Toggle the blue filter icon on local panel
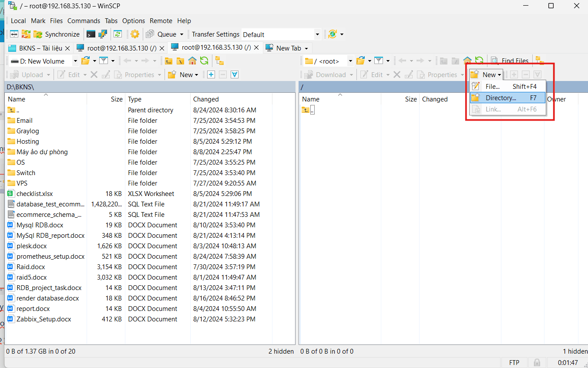588x368 pixels. pyautogui.click(x=234, y=74)
